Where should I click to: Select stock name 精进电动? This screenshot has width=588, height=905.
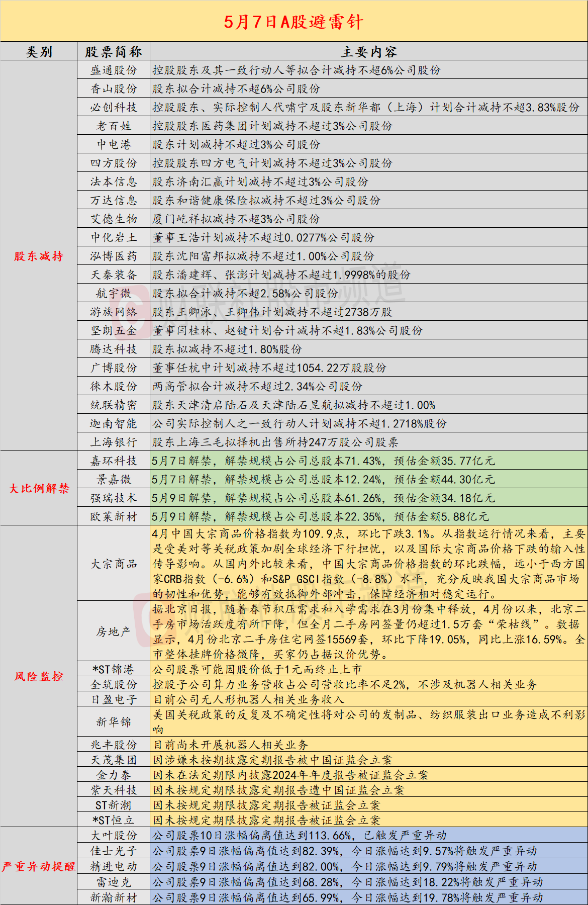point(114,867)
